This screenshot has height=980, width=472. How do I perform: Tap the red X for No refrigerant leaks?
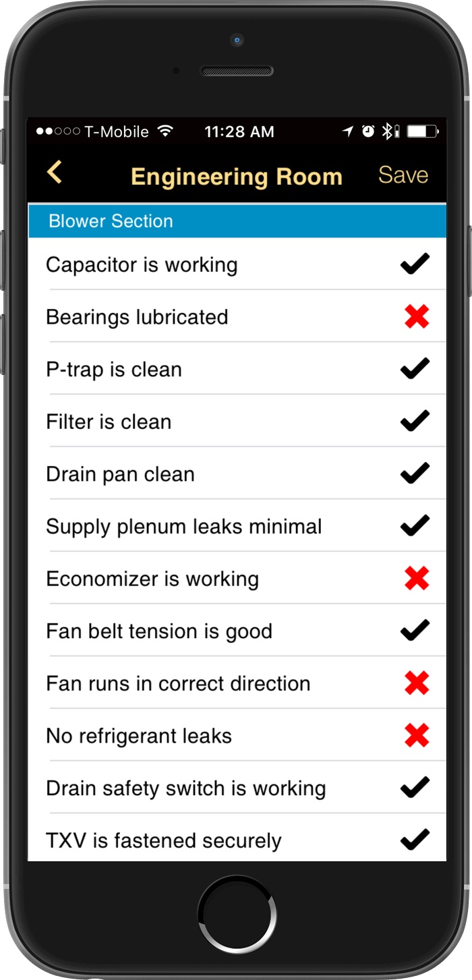point(416,735)
